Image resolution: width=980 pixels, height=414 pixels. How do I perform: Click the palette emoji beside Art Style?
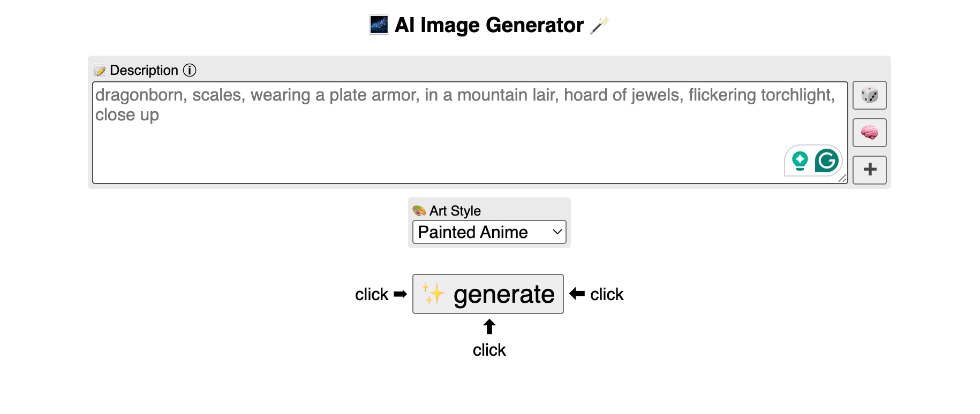(x=419, y=210)
